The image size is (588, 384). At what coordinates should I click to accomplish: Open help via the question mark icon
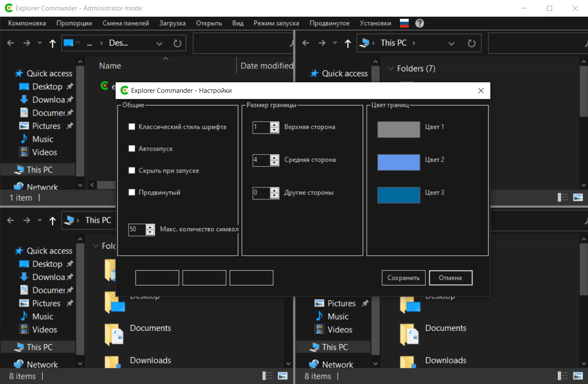(420, 23)
